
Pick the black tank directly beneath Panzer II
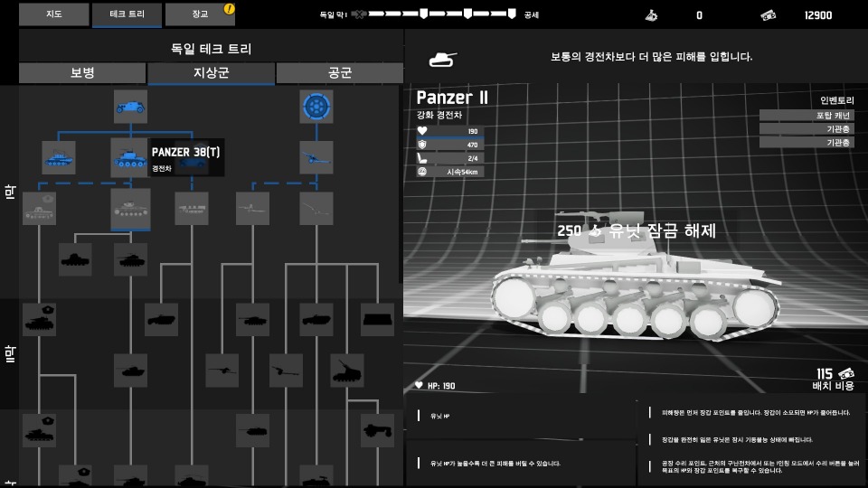click(x=130, y=259)
